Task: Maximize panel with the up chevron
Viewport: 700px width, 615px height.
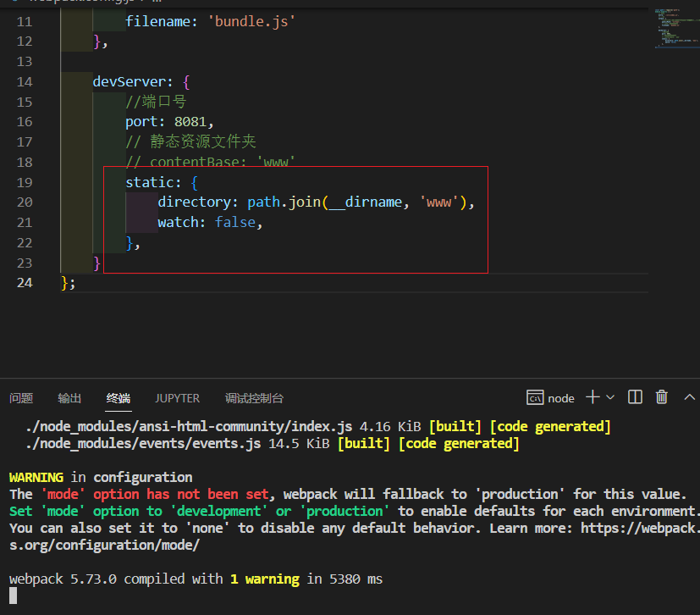Action: [689, 397]
